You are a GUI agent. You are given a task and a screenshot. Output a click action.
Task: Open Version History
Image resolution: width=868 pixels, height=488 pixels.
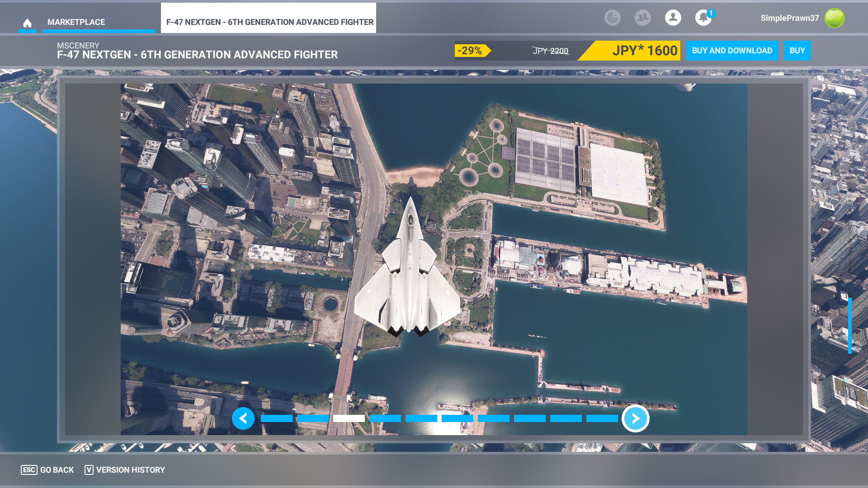coord(125,470)
